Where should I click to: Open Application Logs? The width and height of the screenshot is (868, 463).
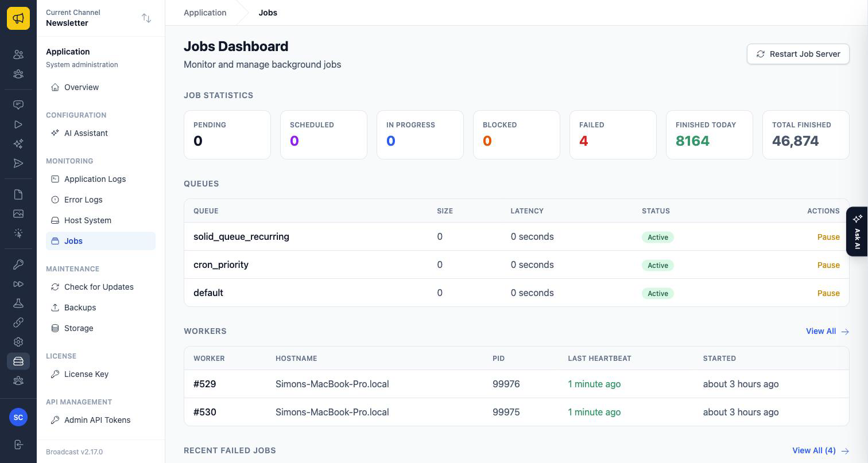(x=100, y=179)
